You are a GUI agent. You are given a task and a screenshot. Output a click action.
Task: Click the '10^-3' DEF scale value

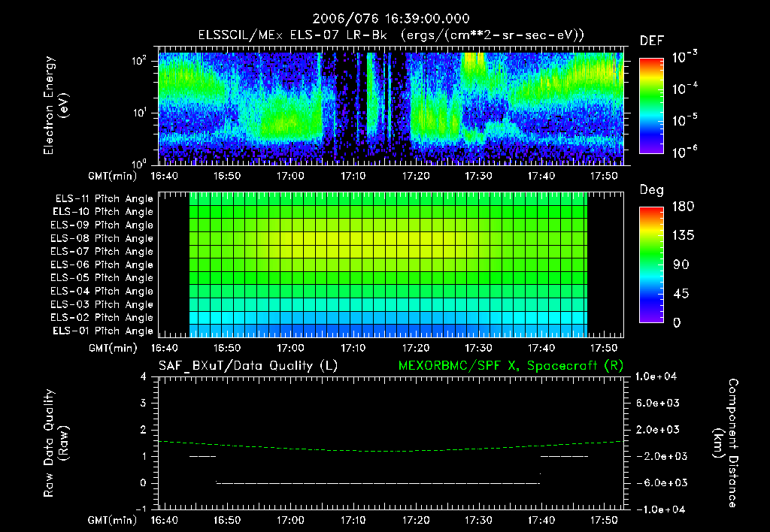click(x=684, y=56)
